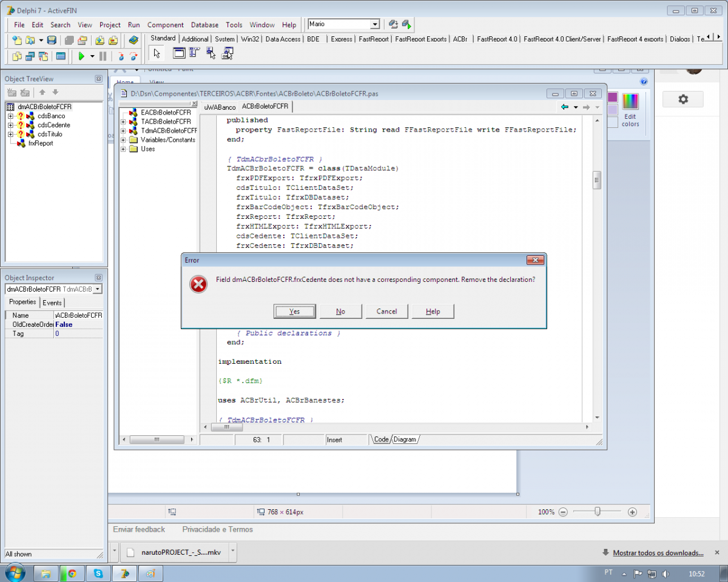Expand Uses folder in code explorer
This screenshot has height=582, width=728.
(x=123, y=149)
